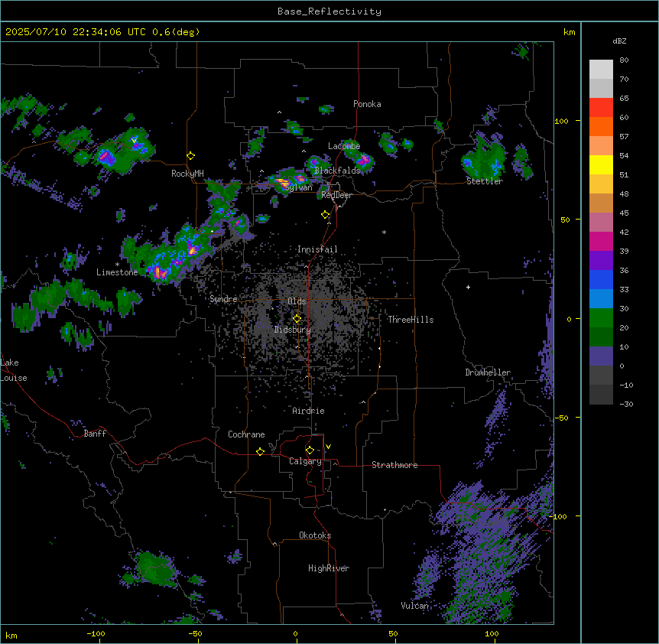Click the Calgary city label
Image resolution: width=659 pixels, height=644 pixels.
point(305,461)
